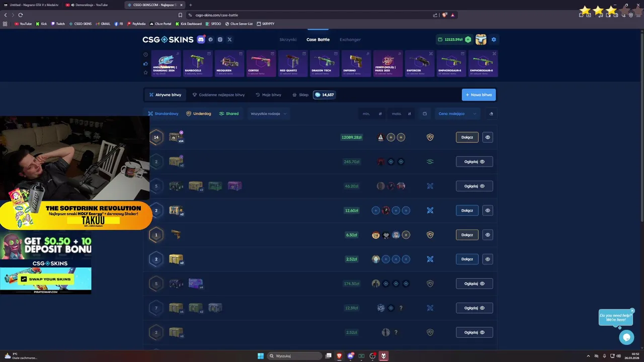This screenshot has height=362, width=644.
Task: Open Discord from the taskbar
Action: click(351, 356)
